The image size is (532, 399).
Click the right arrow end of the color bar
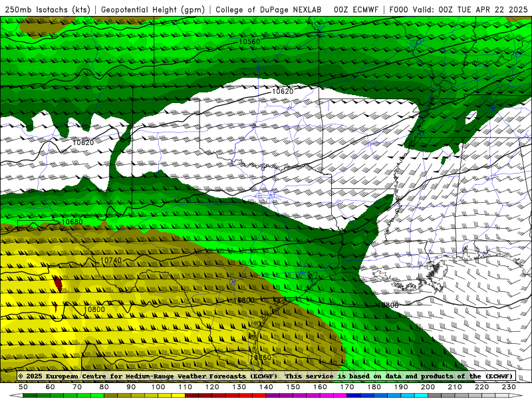516,395
